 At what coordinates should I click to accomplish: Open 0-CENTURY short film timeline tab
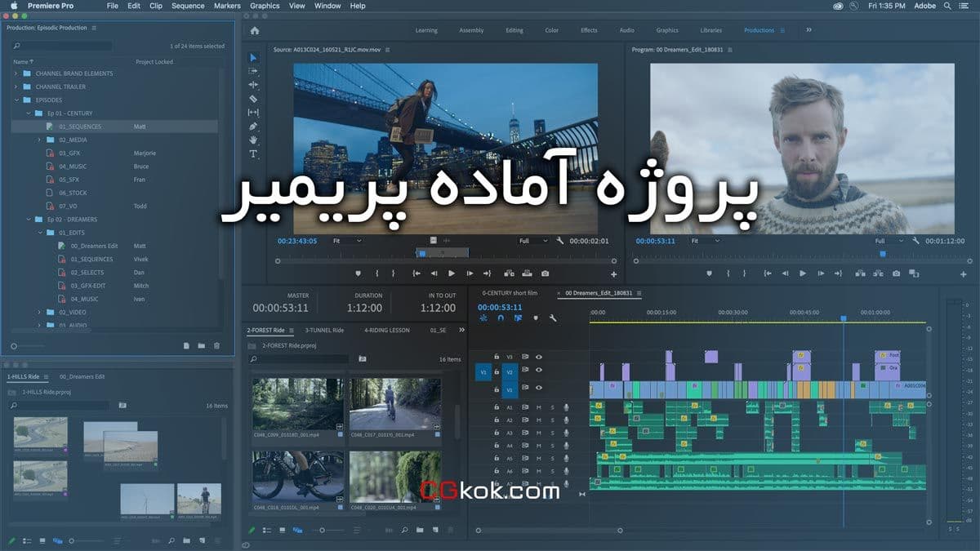pos(510,292)
